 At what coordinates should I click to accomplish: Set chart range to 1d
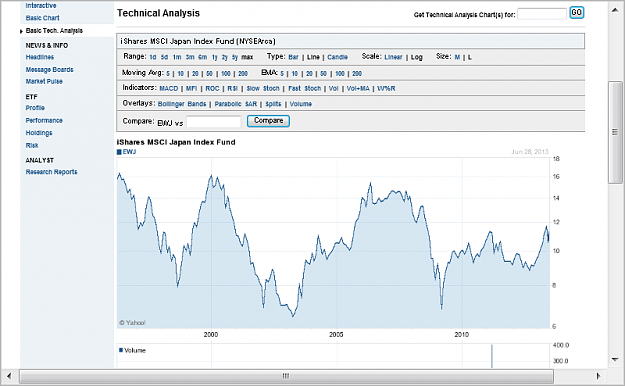coord(153,57)
